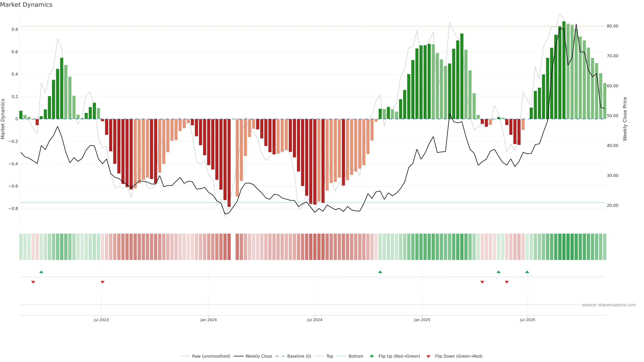Click the Weekly Close Price axis title
The image size is (644, 362).
tap(625, 119)
